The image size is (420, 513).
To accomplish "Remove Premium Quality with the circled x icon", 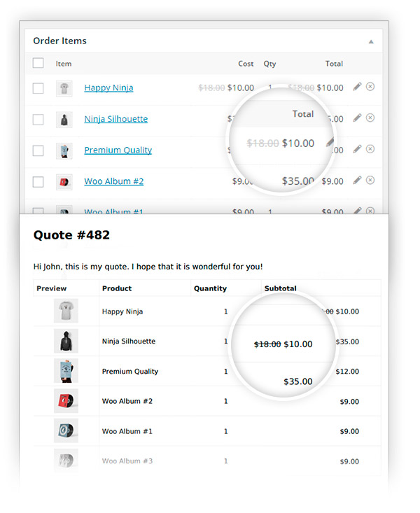I will [x=370, y=149].
